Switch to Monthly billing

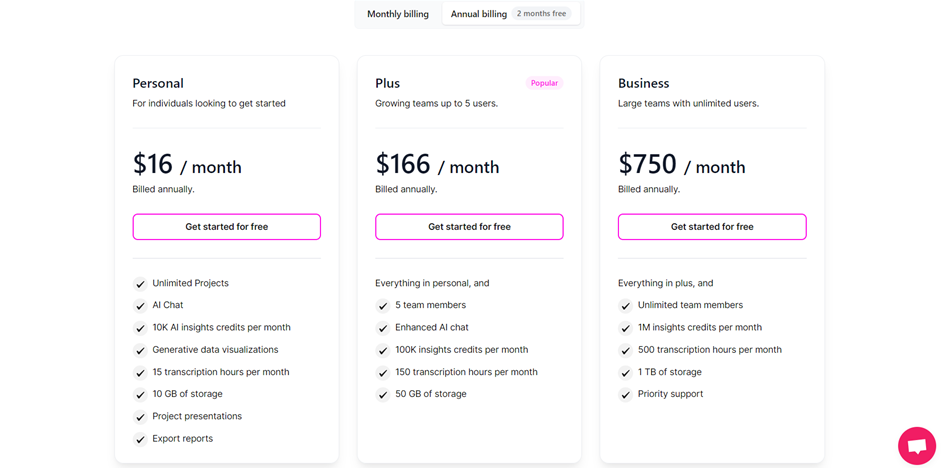[398, 14]
